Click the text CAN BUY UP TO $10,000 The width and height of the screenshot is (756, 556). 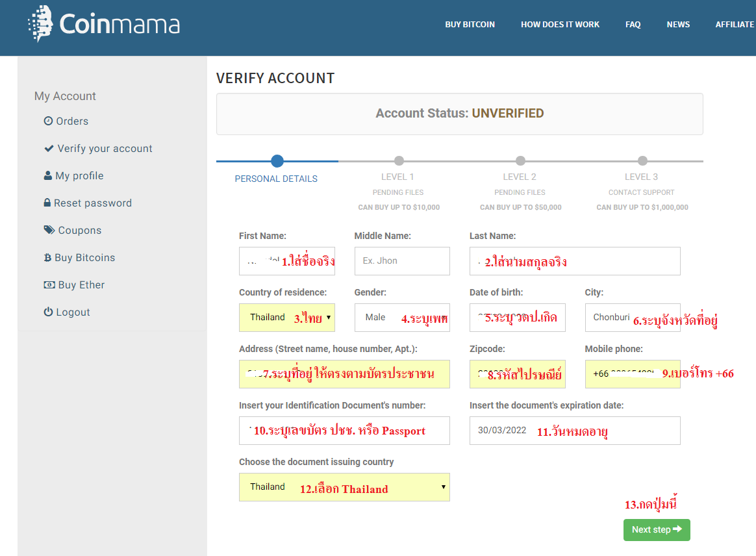tap(399, 207)
